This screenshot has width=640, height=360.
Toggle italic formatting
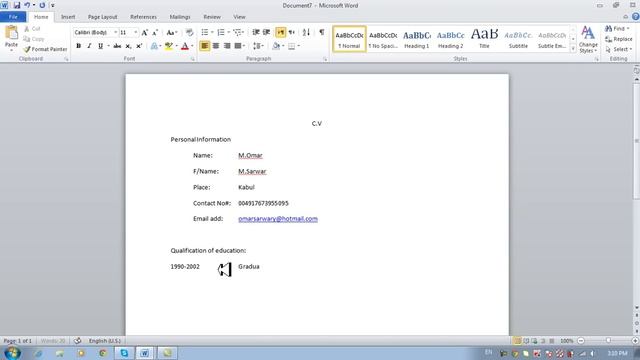point(89,46)
